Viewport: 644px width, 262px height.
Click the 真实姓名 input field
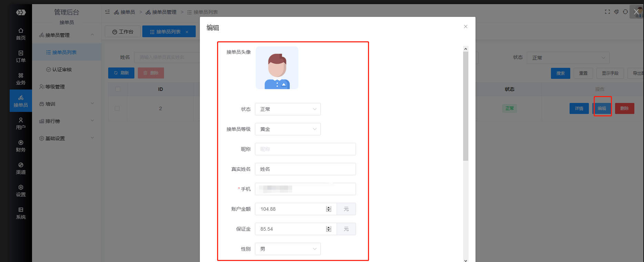pyautogui.click(x=305, y=169)
